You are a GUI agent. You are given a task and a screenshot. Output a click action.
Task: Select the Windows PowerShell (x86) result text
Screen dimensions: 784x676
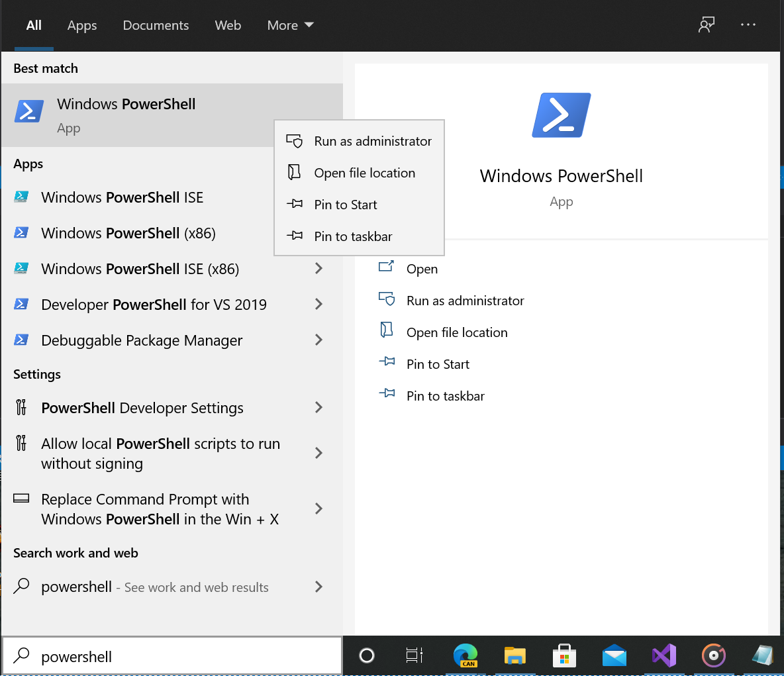(128, 233)
